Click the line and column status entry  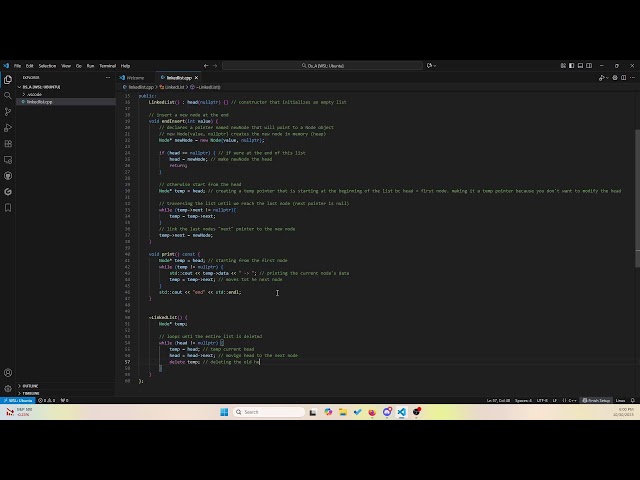[498, 400]
